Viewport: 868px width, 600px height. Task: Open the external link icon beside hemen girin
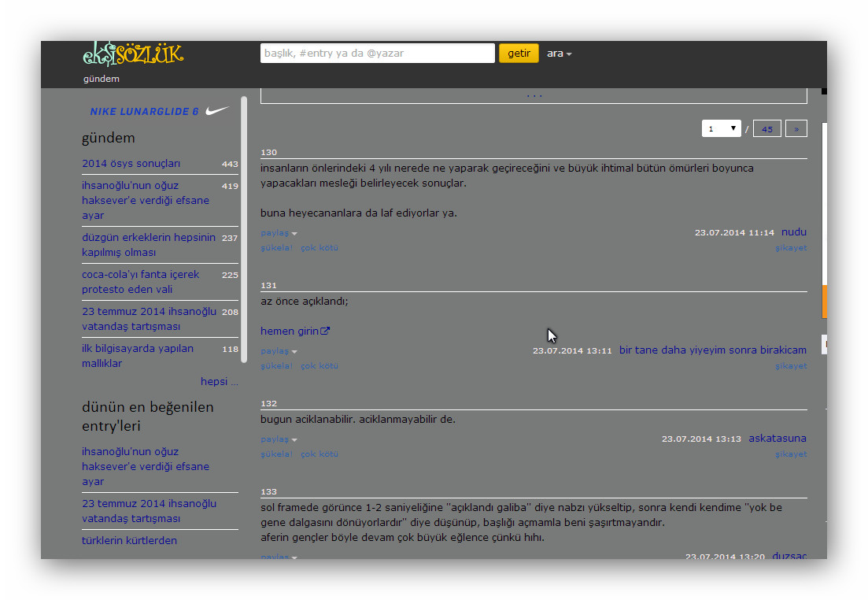325,331
